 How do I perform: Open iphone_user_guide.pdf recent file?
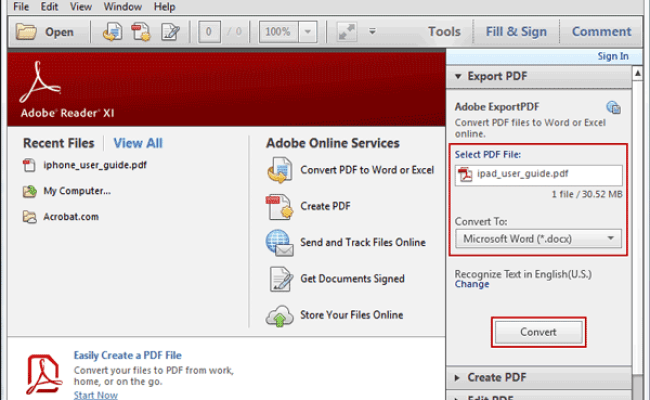tap(95, 165)
